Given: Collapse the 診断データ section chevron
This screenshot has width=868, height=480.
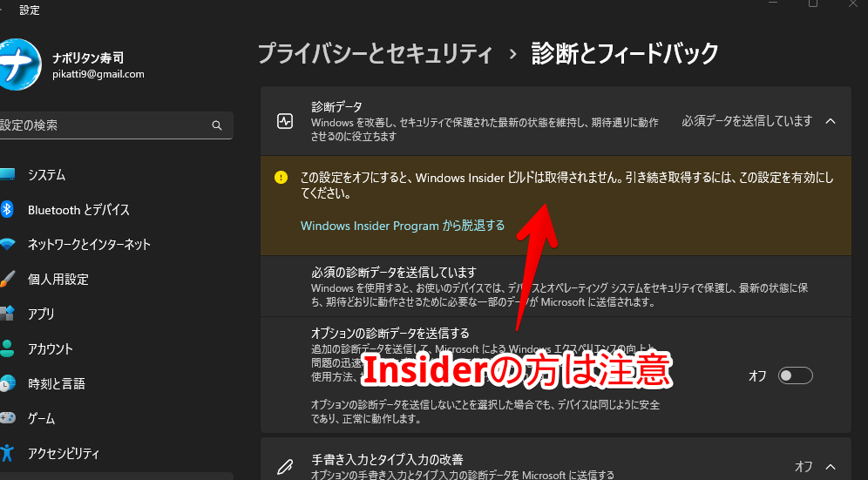Looking at the screenshot, I should (831, 121).
